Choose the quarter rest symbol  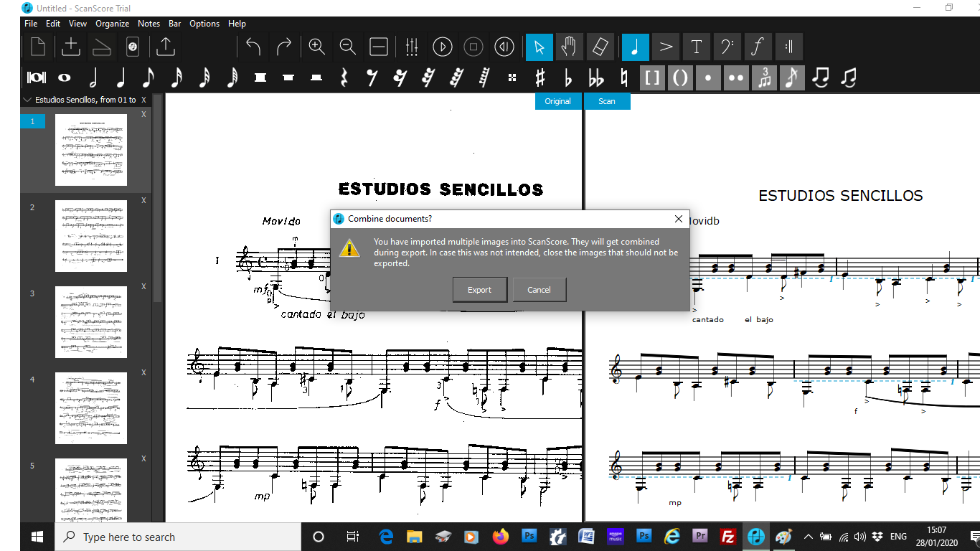click(x=344, y=77)
